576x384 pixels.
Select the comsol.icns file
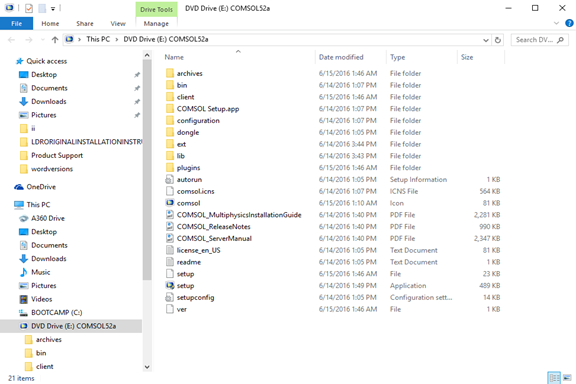(195, 191)
